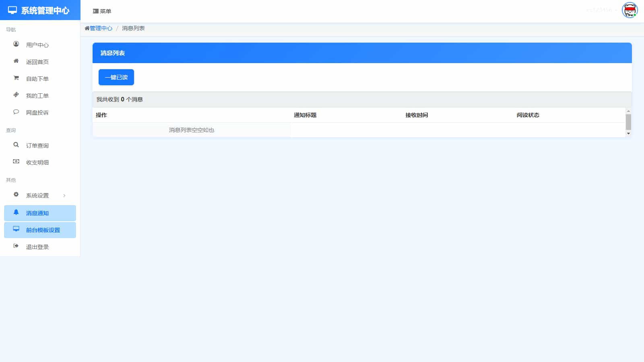Click the user center person icon
This screenshot has height=362, width=644.
click(16, 44)
